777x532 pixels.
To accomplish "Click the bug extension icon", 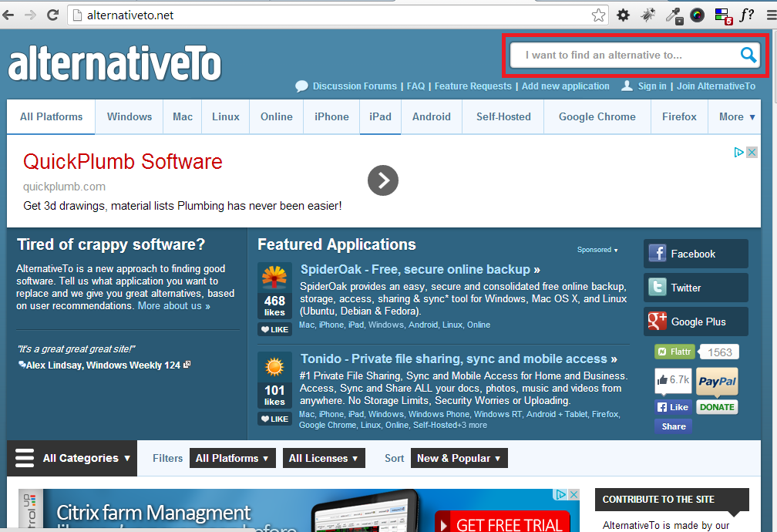I will (x=647, y=15).
